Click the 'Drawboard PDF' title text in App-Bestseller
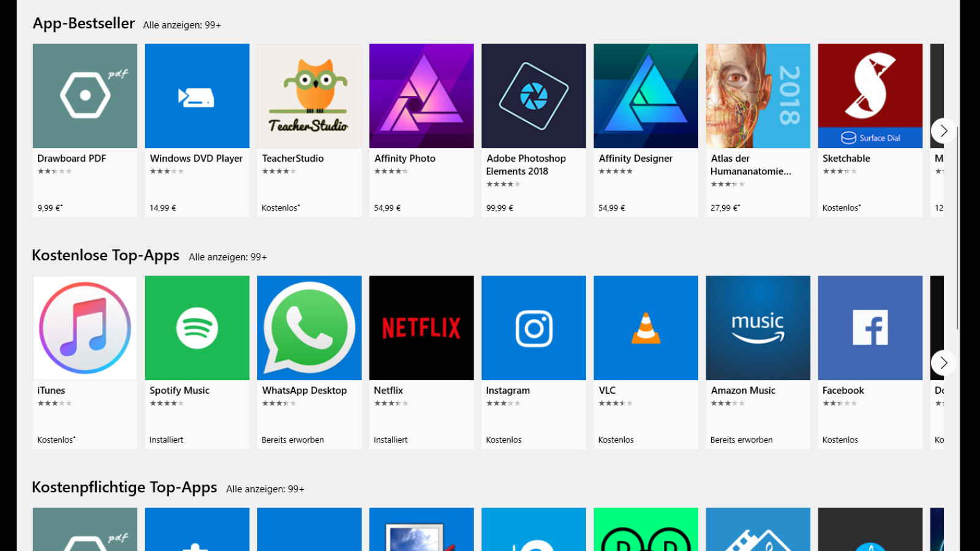The image size is (980, 551). coord(72,159)
